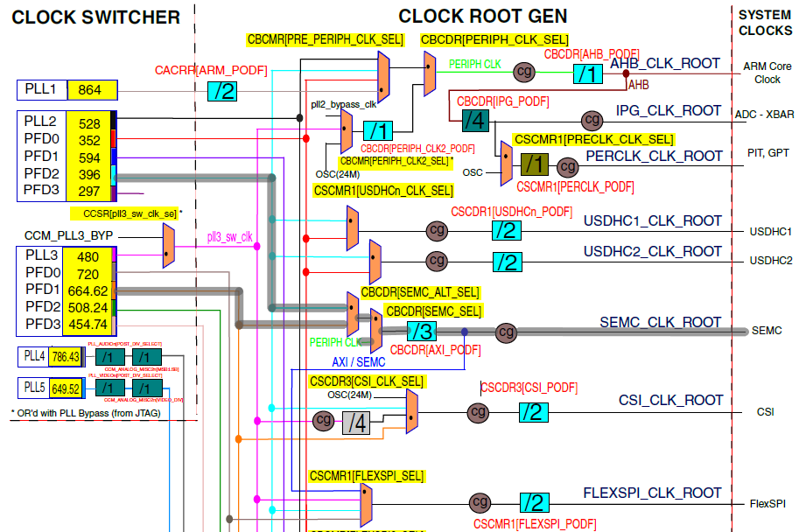
Task: Click the PLL2 528 frequency value
Action: [x=89, y=124]
